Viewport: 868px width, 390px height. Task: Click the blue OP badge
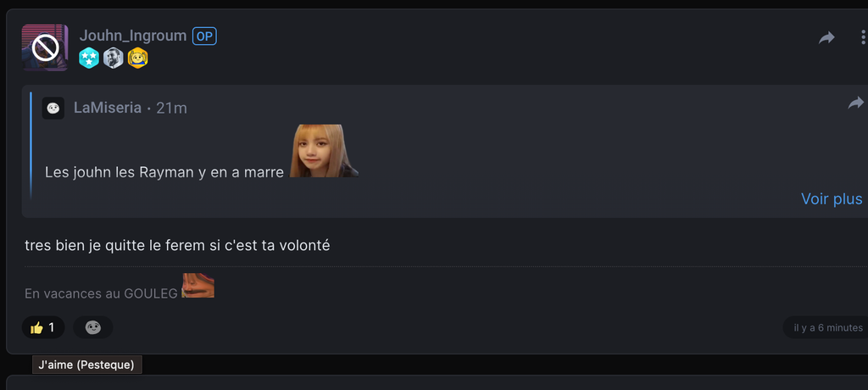pos(204,36)
